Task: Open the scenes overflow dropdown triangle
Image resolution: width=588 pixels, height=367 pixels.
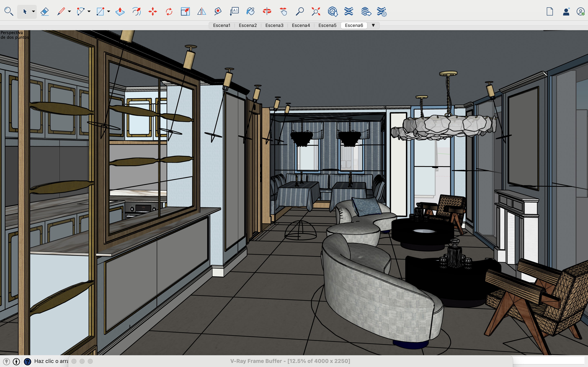Action: [x=373, y=25]
